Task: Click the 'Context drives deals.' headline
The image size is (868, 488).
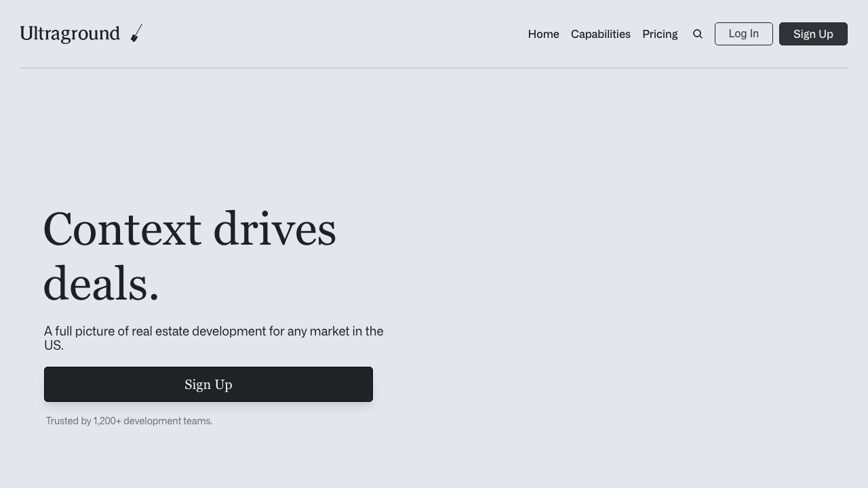Action: (x=190, y=256)
